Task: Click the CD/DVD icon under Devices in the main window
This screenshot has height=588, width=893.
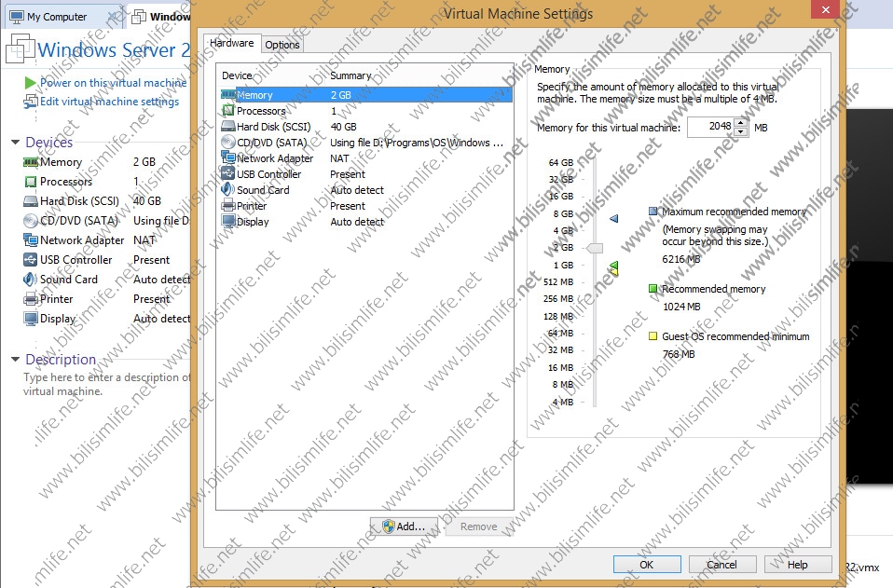Action: tap(31, 220)
